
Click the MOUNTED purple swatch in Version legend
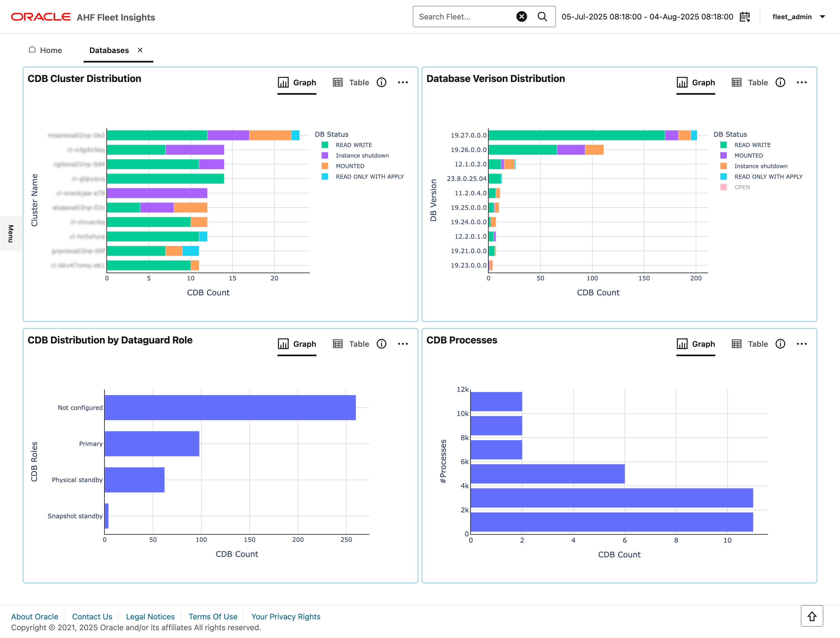click(x=723, y=155)
